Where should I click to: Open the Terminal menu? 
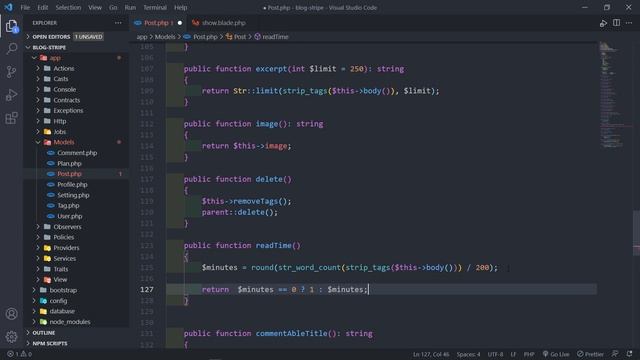155,7
